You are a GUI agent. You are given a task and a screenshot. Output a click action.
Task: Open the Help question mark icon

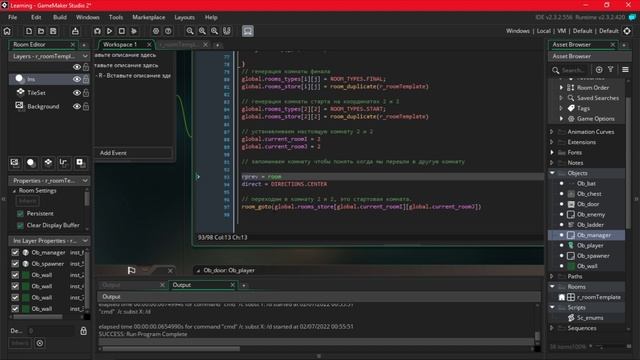point(168,31)
